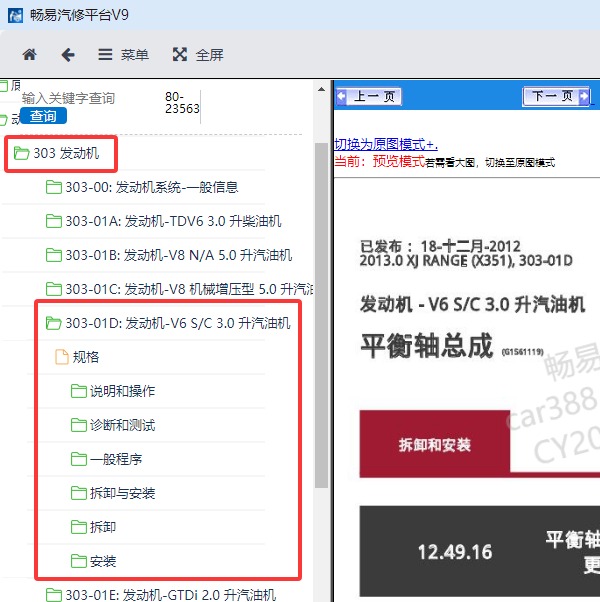Click the 畅易汽修平台V9 app logo icon
This screenshot has height=602, width=600.
click(x=15, y=15)
